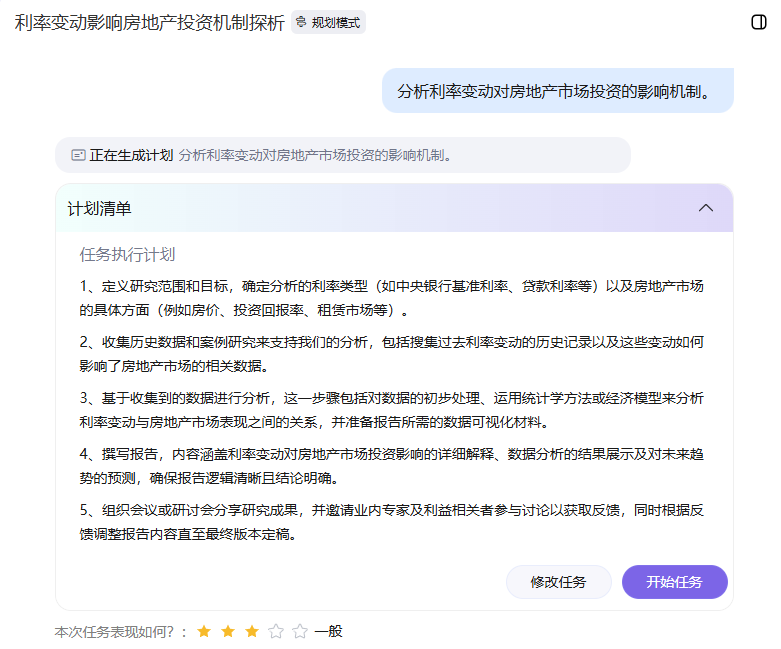
Task: Rate the task one star
Action: [x=204, y=632]
